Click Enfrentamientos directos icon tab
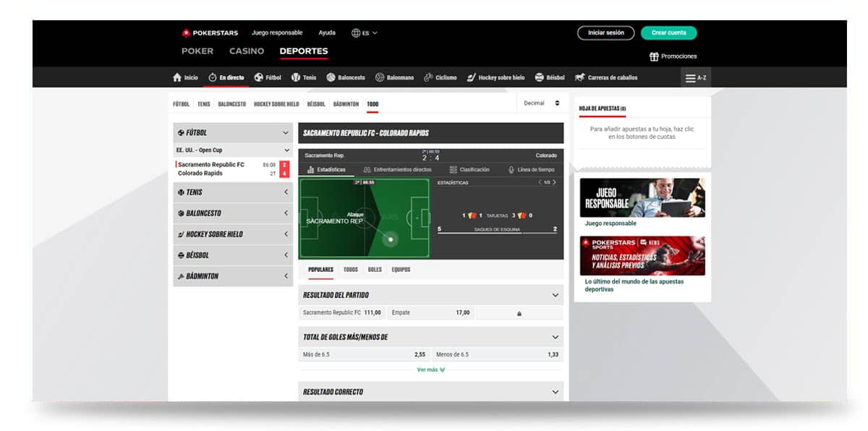This screenshot has height=431, width=868. click(367, 170)
